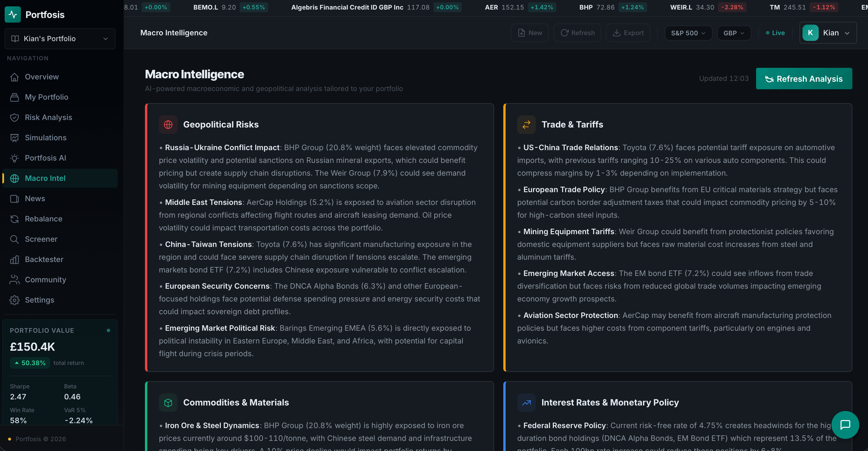The width and height of the screenshot is (868, 451).
Task: Open the GBP currency dropdown
Action: tap(733, 33)
